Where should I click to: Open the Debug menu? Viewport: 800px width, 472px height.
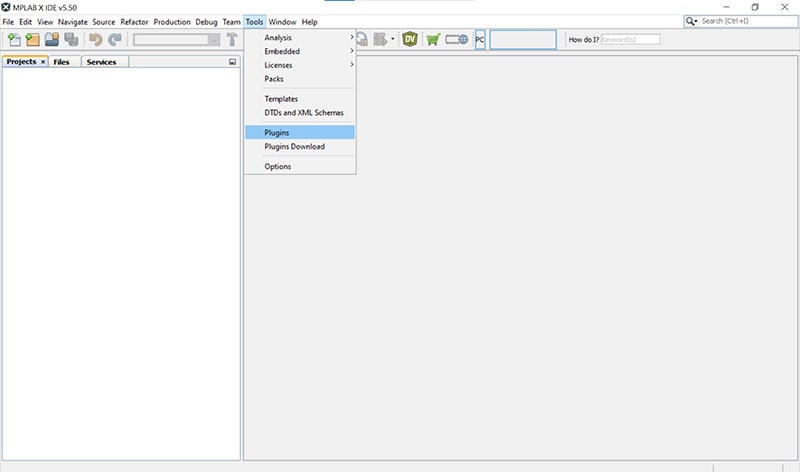tap(206, 22)
